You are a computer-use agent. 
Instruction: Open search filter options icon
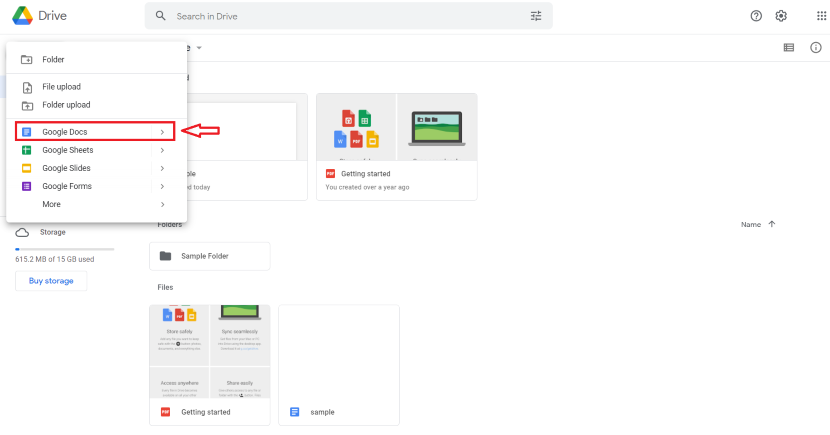(536, 16)
